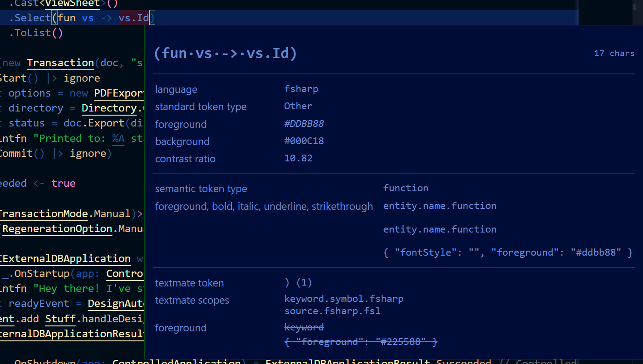Viewport: 643px width, 364px height.
Task: Click the struck-through "#225588" foreground rule
Action: tap(360, 342)
